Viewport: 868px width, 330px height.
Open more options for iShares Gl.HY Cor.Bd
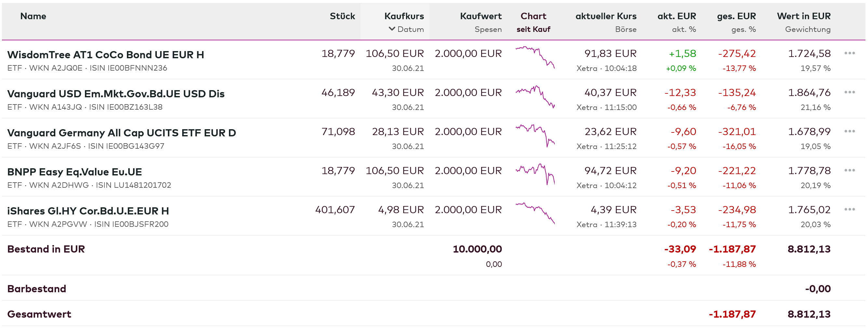(849, 210)
